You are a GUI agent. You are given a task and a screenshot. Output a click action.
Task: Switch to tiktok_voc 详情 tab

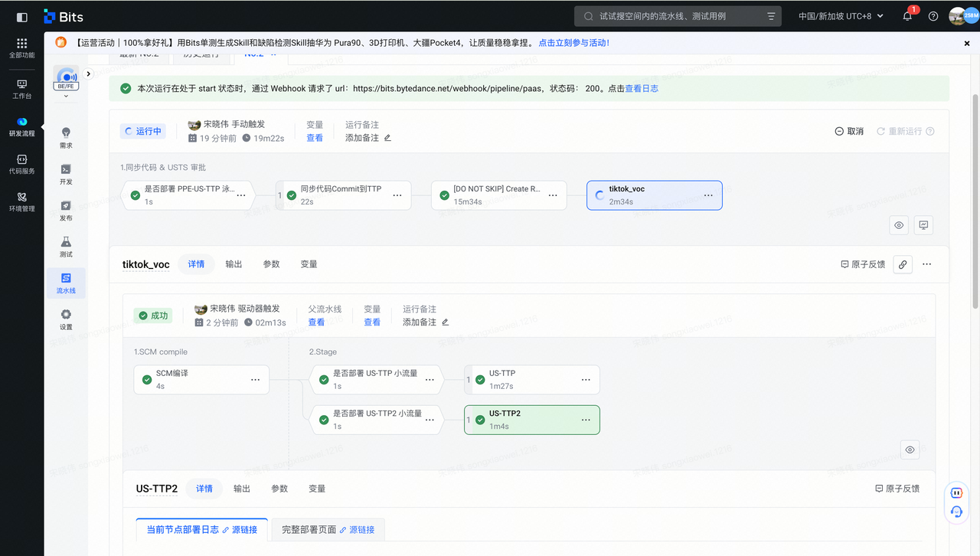[x=196, y=264]
